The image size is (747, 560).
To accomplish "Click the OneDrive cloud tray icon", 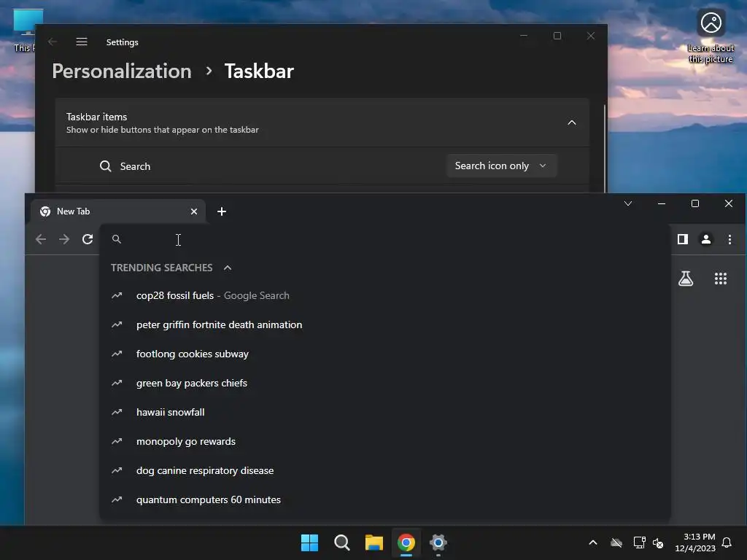I will tap(616, 542).
